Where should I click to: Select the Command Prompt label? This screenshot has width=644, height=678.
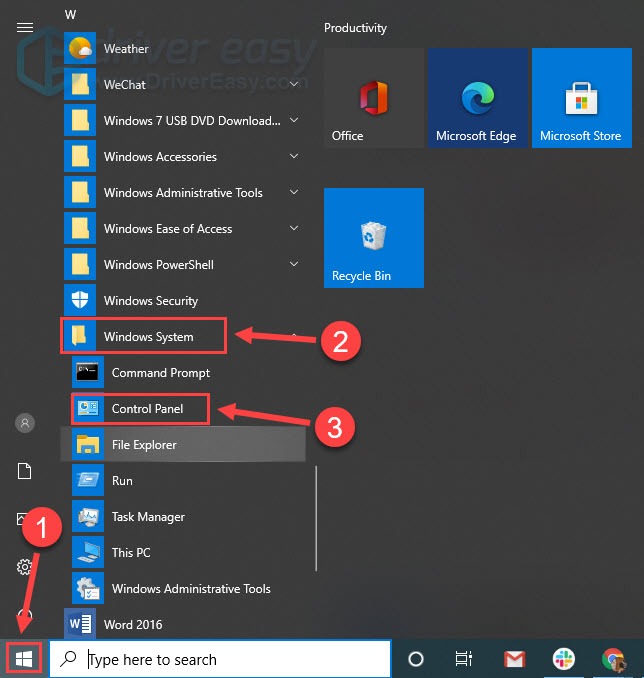point(161,373)
